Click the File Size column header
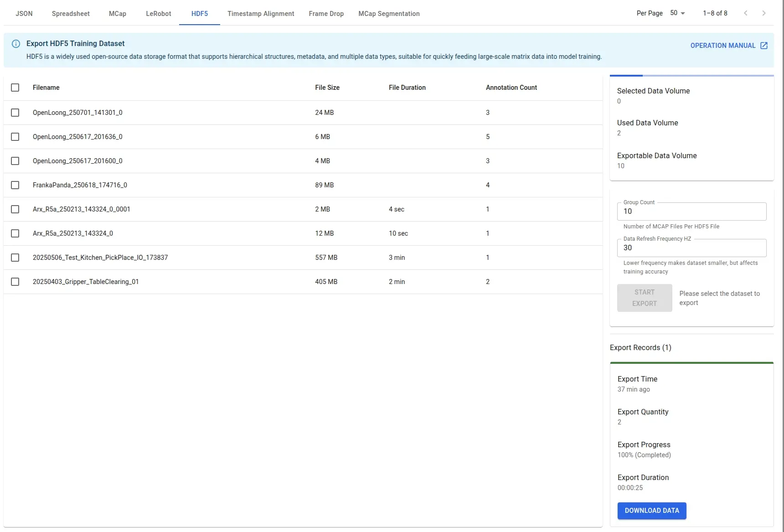The image size is (784, 532). point(327,88)
